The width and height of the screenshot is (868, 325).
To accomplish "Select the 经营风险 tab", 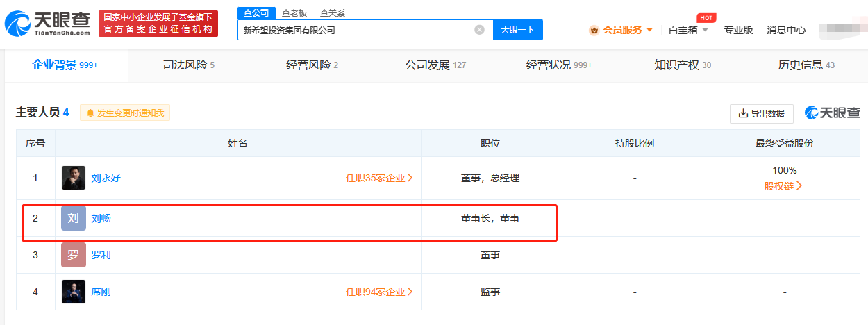I will [x=312, y=65].
